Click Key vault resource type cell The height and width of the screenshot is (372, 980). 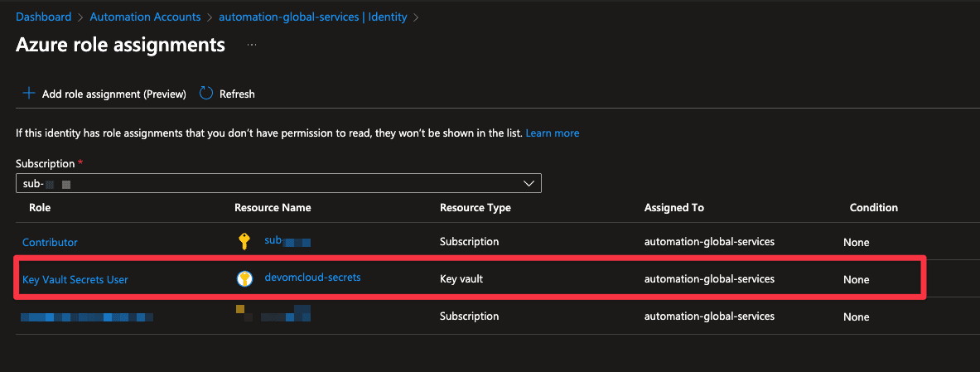click(x=461, y=279)
